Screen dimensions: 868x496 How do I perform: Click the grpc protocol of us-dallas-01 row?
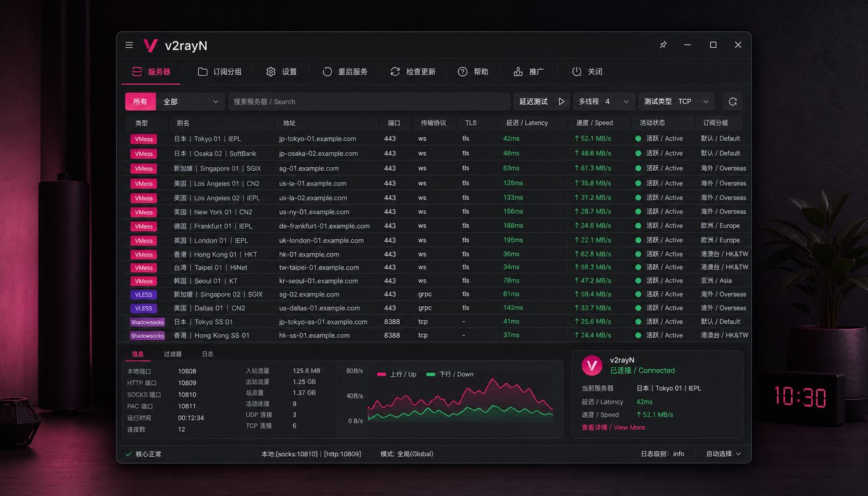pyautogui.click(x=425, y=308)
